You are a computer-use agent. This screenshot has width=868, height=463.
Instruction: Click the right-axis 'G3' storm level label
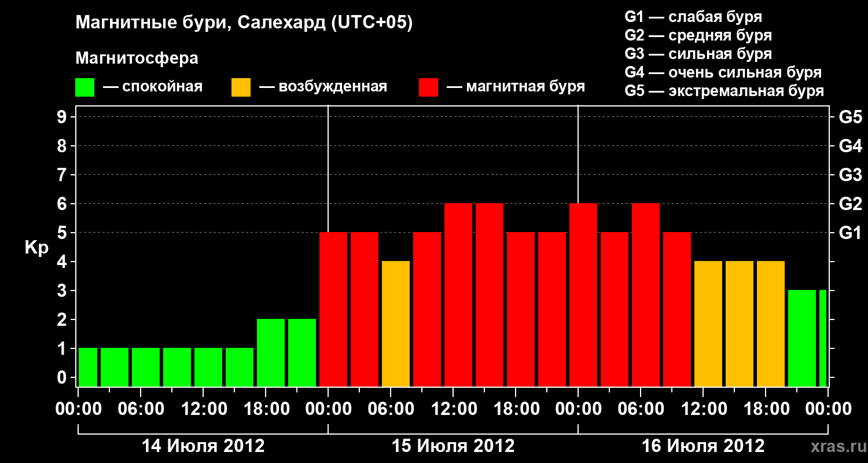click(x=851, y=175)
